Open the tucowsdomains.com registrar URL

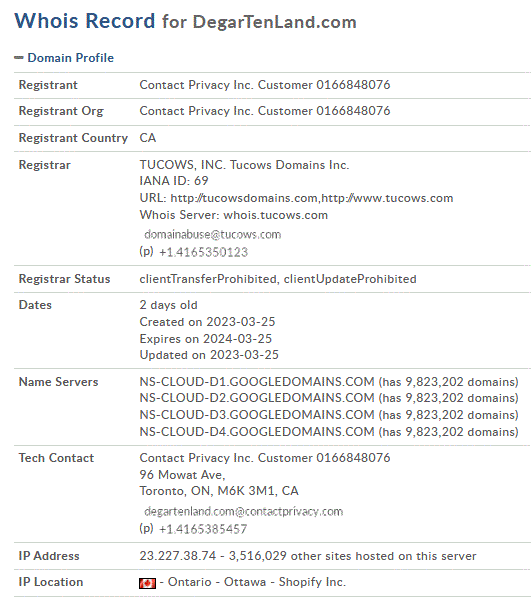pos(244,198)
